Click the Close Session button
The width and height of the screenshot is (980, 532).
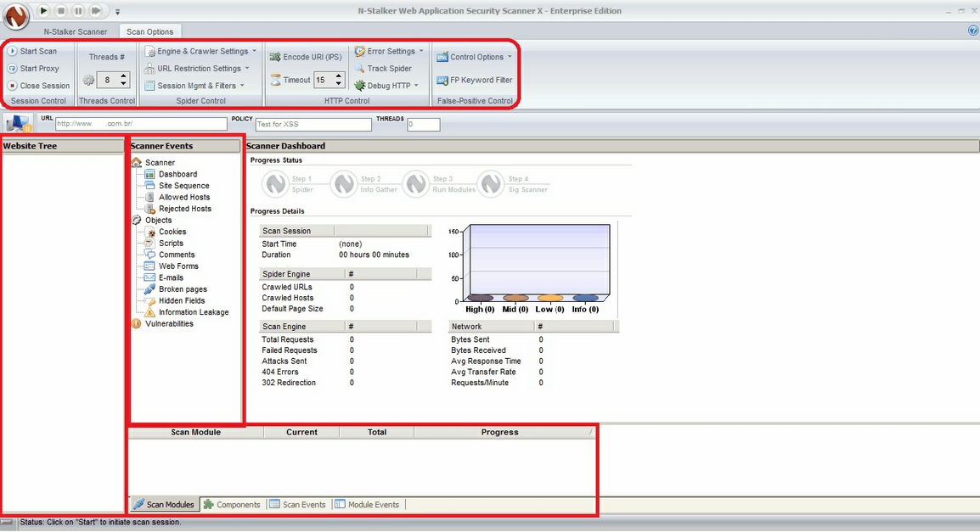tap(39, 86)
